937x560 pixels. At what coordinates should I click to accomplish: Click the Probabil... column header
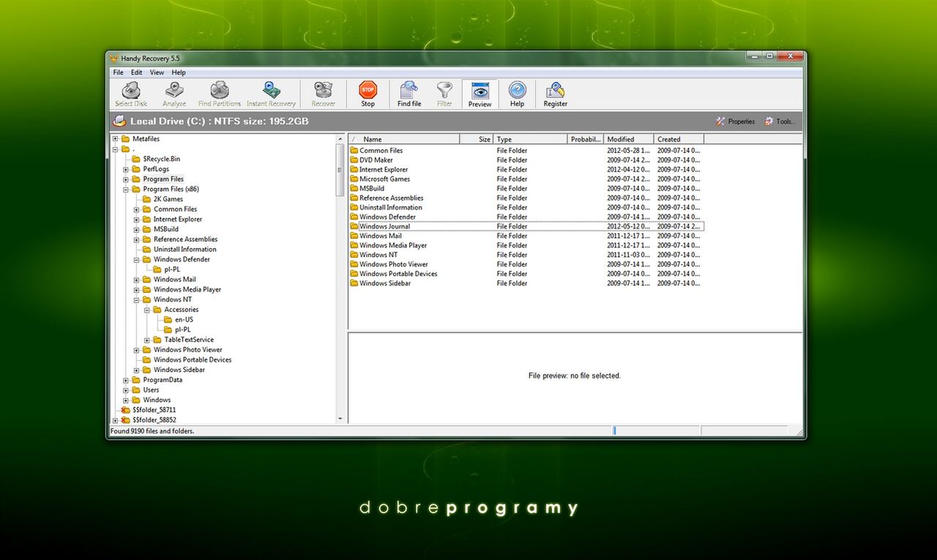click(586, 139)
